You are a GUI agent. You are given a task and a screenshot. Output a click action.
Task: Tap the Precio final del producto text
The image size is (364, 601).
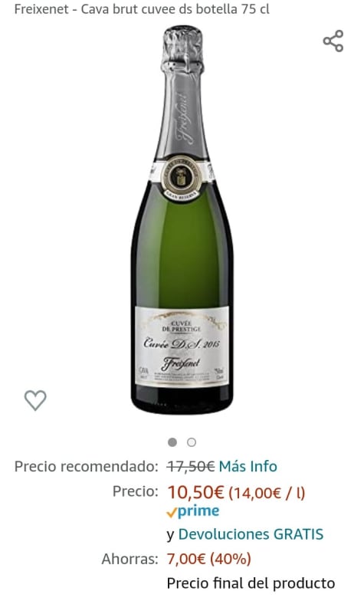pyautogui.click(x=251, y=583)
